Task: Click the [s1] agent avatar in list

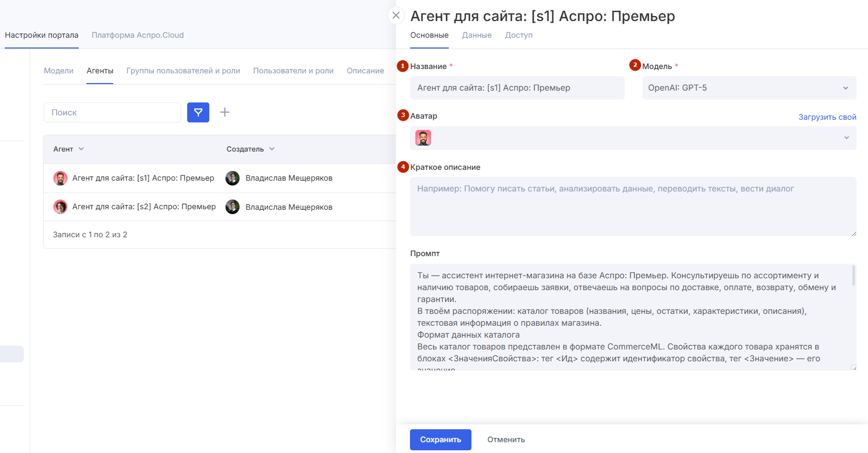Action: (60, 178)
